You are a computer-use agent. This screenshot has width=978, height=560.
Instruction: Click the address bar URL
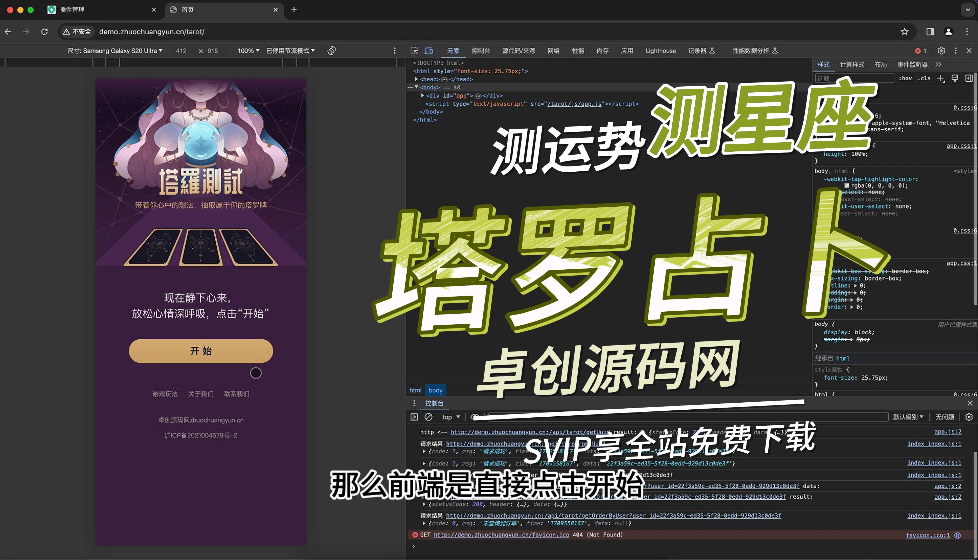[x=152, y=32]
